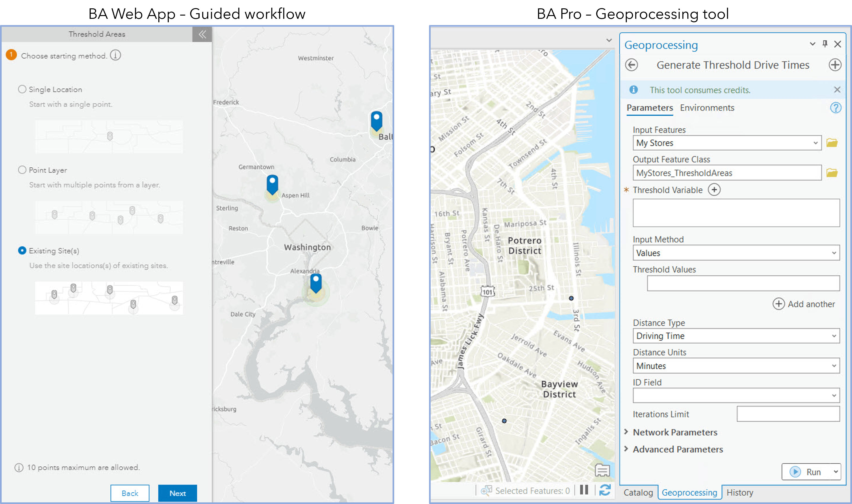
Task: Add a Threshold Variable with the plus icon
Action: 715,190
